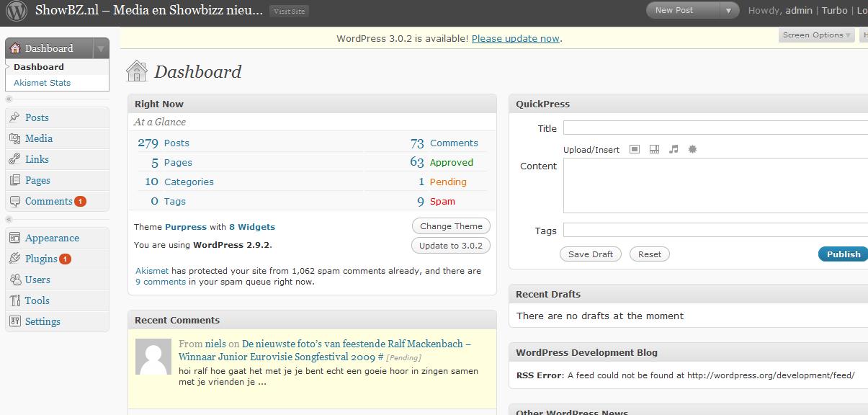Click the Tools icon in sidebar

[15, 300]
